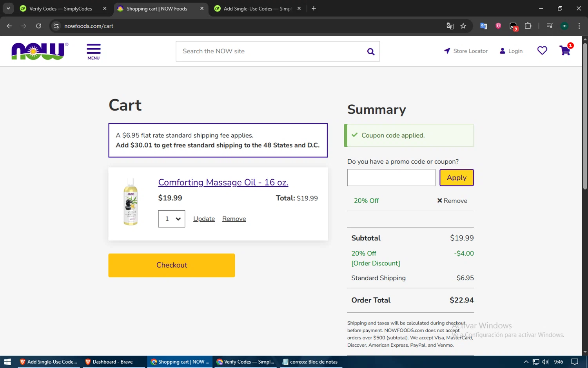588x368 pixels.
Task: Open the Google Translate extension icon
Action: point(484,26)
